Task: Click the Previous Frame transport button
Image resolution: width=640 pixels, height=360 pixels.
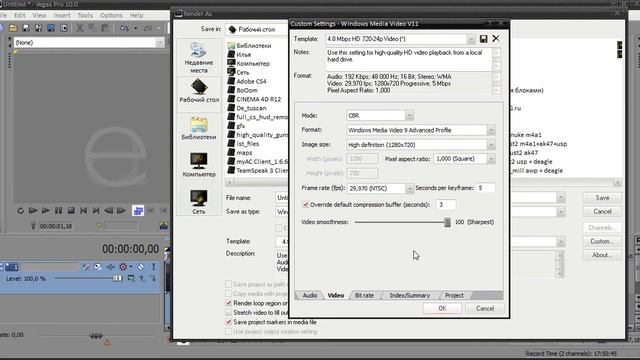Action: tap(109, 211)
